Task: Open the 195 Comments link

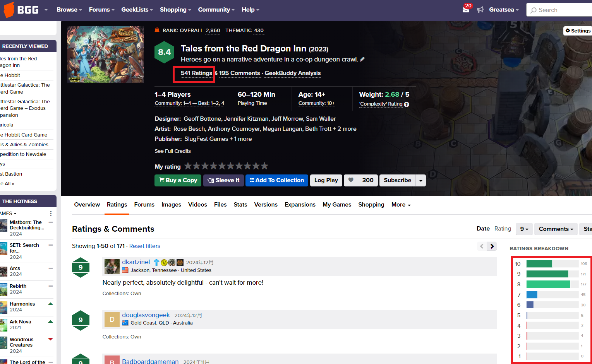Action: (x=240, y=73)
